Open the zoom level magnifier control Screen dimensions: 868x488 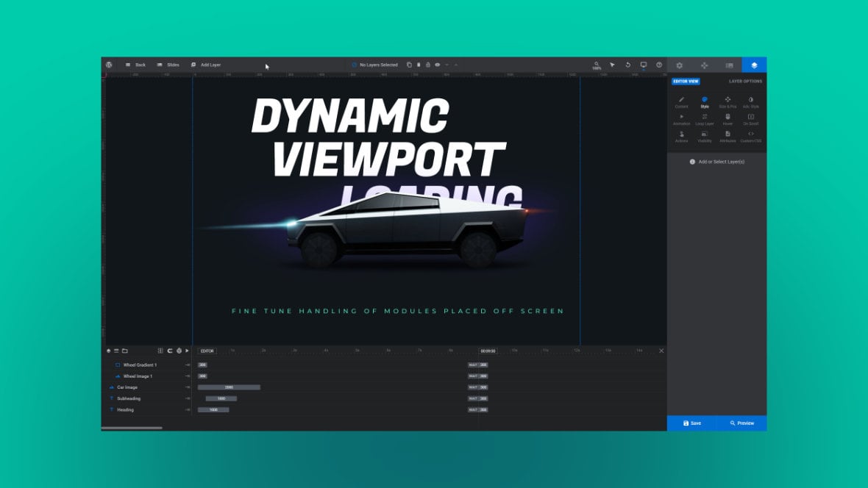tap(596, 65)
